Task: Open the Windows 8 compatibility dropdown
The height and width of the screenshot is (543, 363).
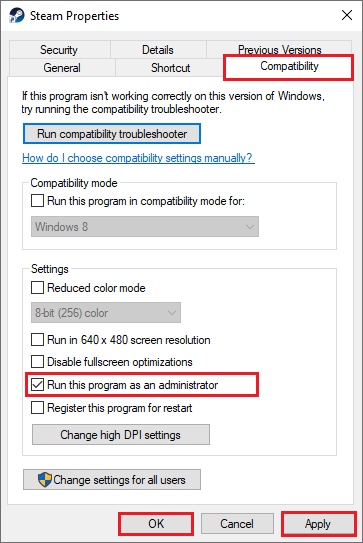Action: 145,227
